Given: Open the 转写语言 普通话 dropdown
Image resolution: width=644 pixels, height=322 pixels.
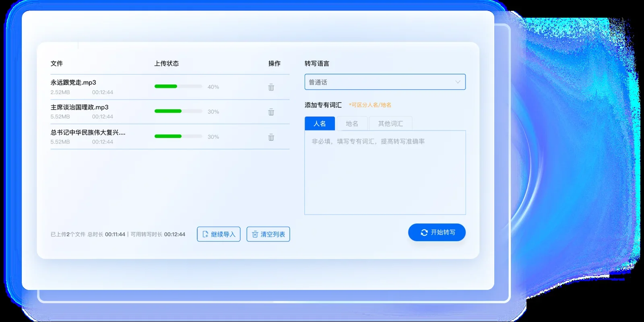Looking at the screenshot, I should pyautogui.click(x=385, y=82).
